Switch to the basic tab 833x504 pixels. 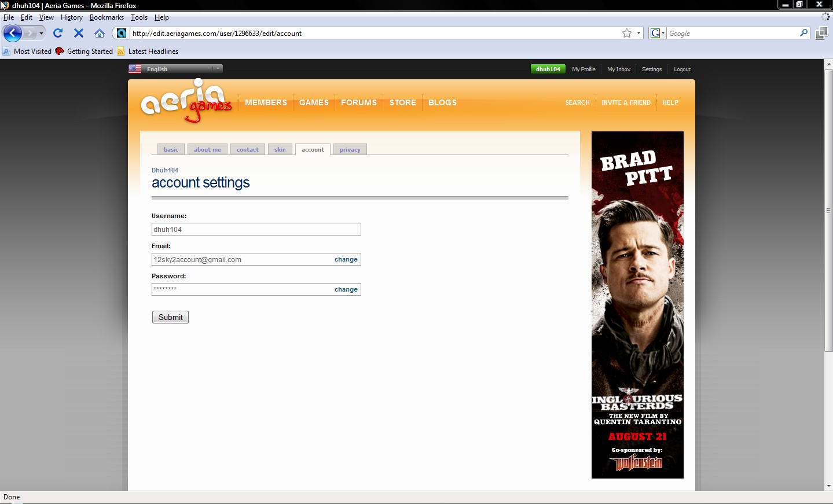(171, 149)
